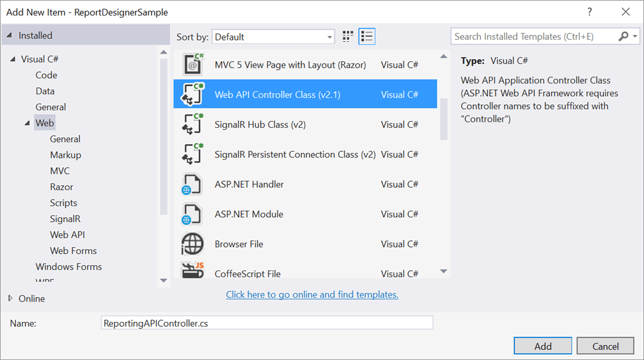
Task: Select the Web category node
Action: click(44, 123)
